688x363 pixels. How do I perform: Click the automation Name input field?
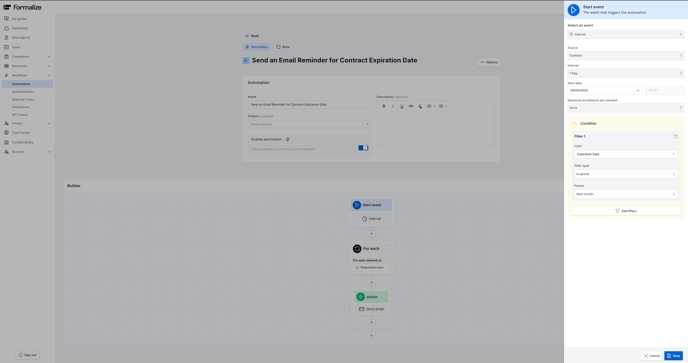tap(309, 105)
